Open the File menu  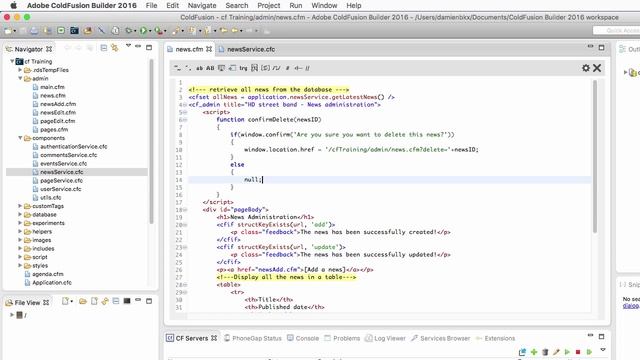[x=151, y=5]
